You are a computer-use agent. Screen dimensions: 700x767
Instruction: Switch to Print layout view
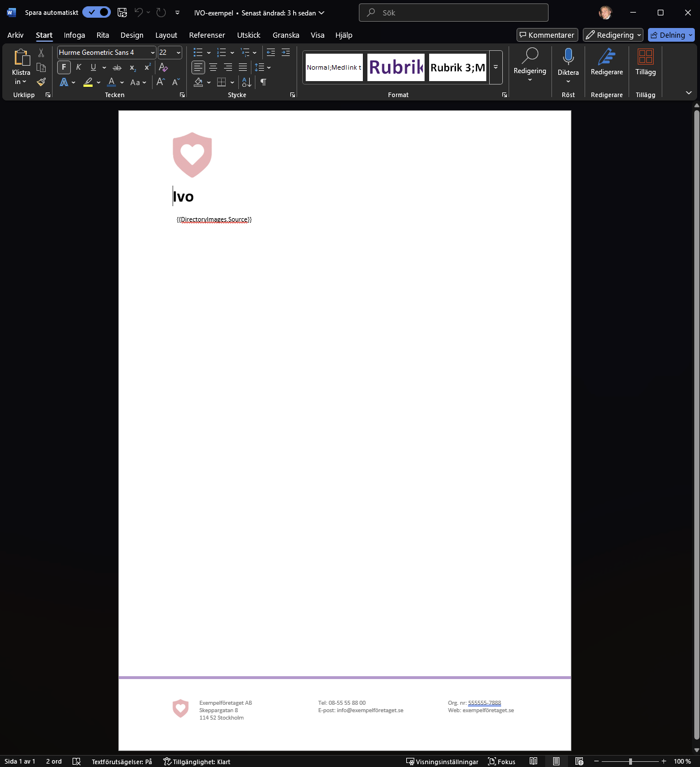(556, 761)
